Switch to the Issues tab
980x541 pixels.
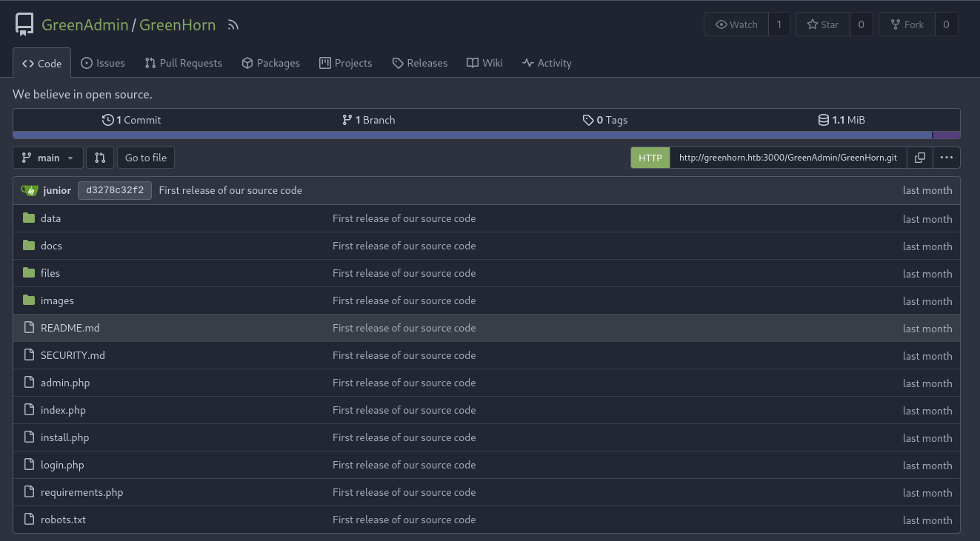pyautogui.click(x=103, y=63)
